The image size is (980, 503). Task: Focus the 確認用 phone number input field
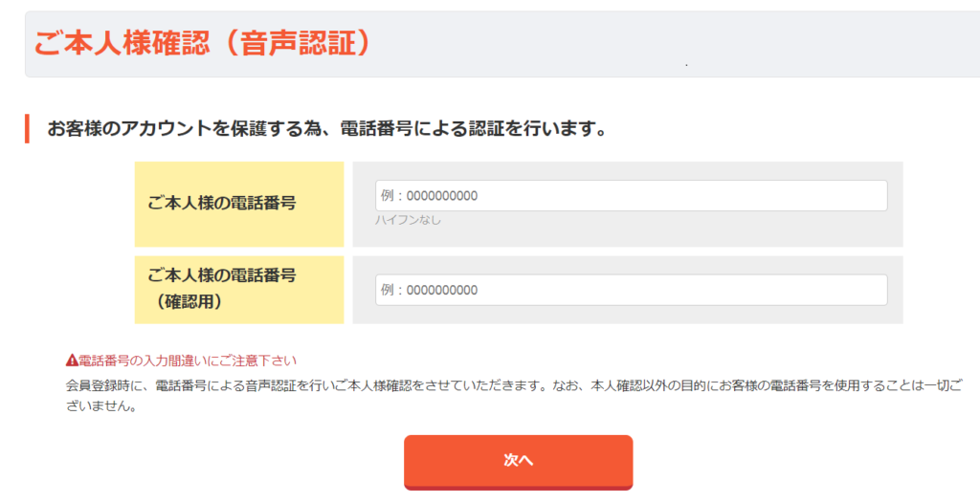[x=632, y=290]
